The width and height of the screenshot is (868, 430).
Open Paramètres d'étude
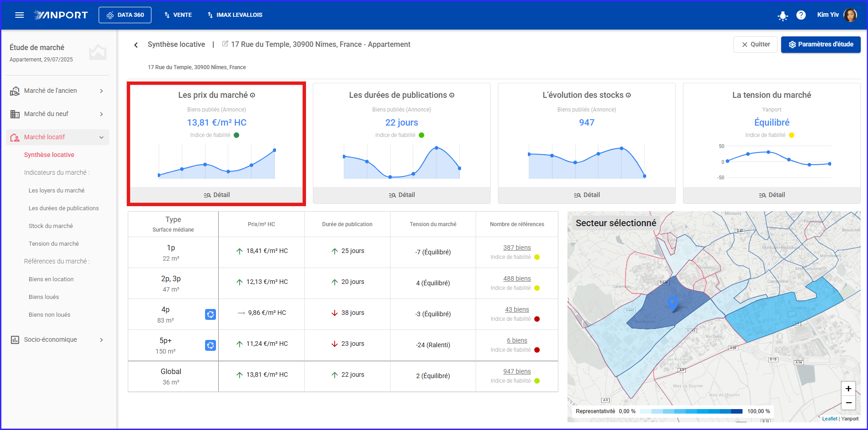point(821,45)
